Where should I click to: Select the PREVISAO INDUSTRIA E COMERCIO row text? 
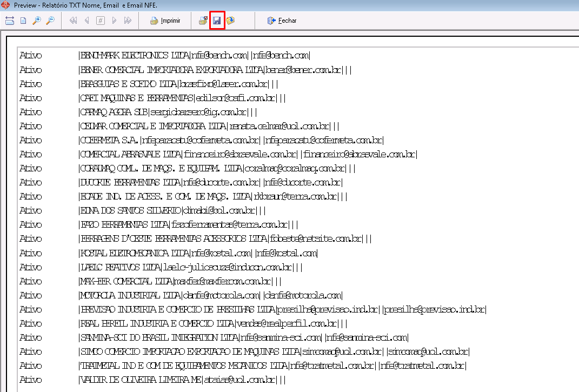283,309
